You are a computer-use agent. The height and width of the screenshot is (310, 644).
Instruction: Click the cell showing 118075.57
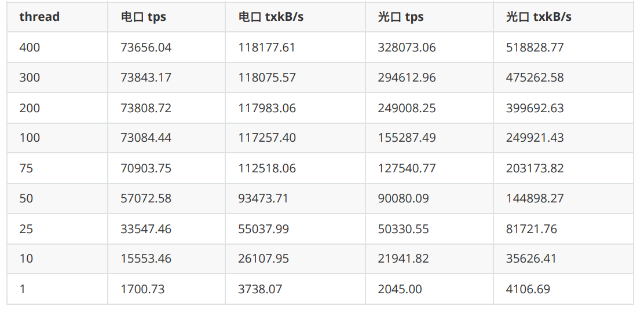pos(267,77)
